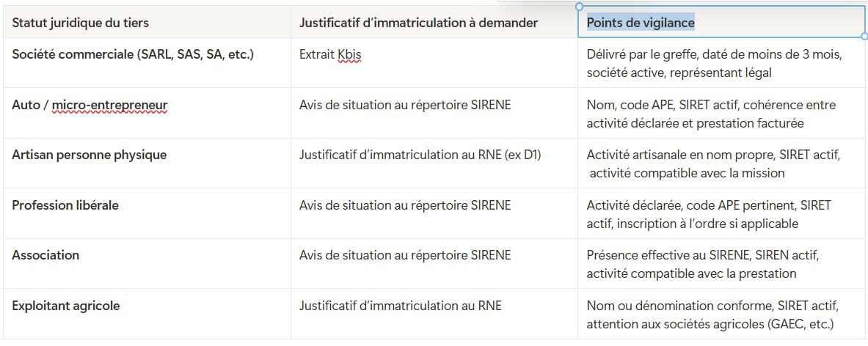Click the 'Statut juridique du tiers' header cell
The width and height of the screenshot is (868, 346).
point(80,23)
